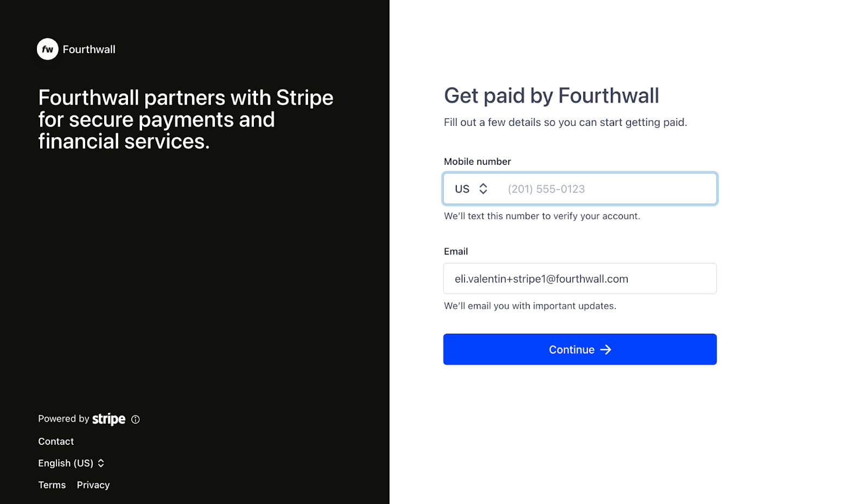Screen dimensions: 868x504
Task: Click the up-down chevron next to US
Action: click(483, 189)
